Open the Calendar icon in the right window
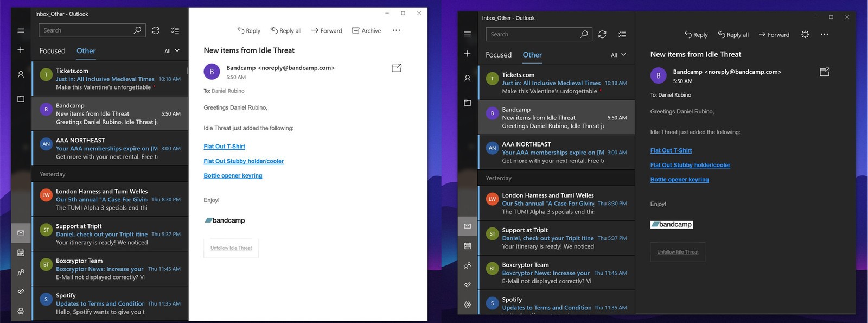Image resolution: width=868 pixels, height=323 pixels. [467, 246]
